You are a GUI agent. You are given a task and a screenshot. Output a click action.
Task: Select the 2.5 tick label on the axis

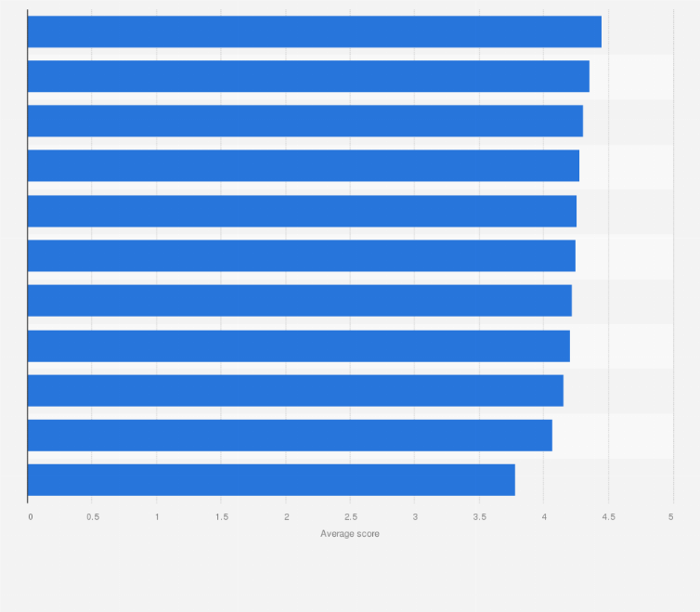[x=350, y=515]
